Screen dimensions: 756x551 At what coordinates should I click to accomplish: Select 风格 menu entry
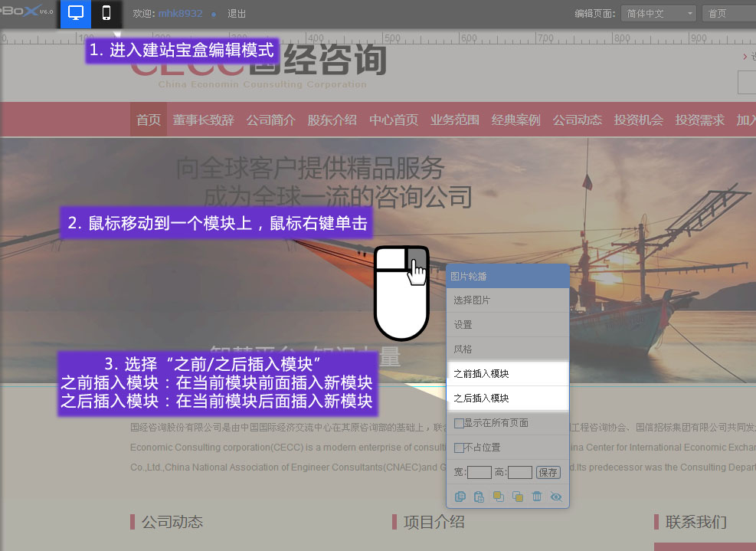[507, 349]
